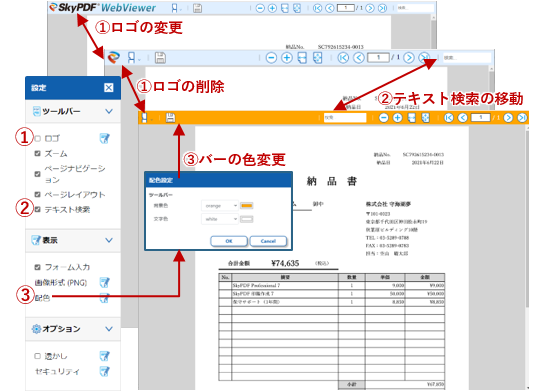Open the edit icon beside 画像形式 (PNG)
This screenshot has width=543, height=391.
coord(104,283)
